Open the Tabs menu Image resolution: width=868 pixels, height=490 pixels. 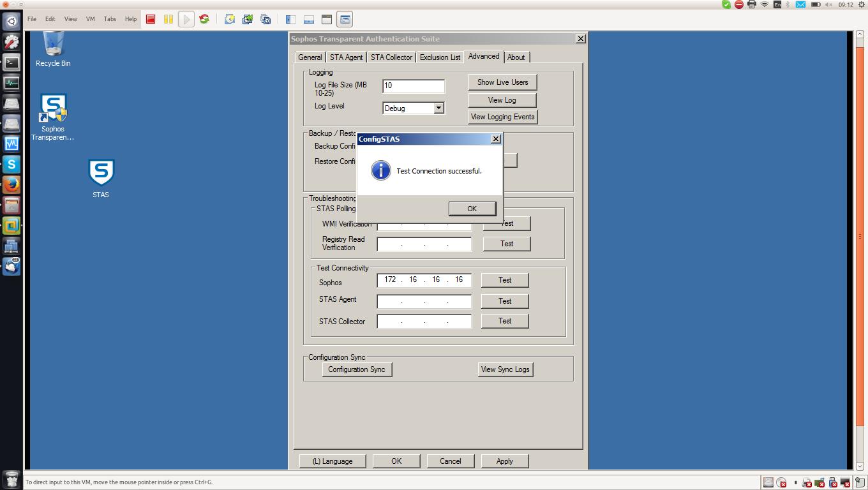pos(110,19)
